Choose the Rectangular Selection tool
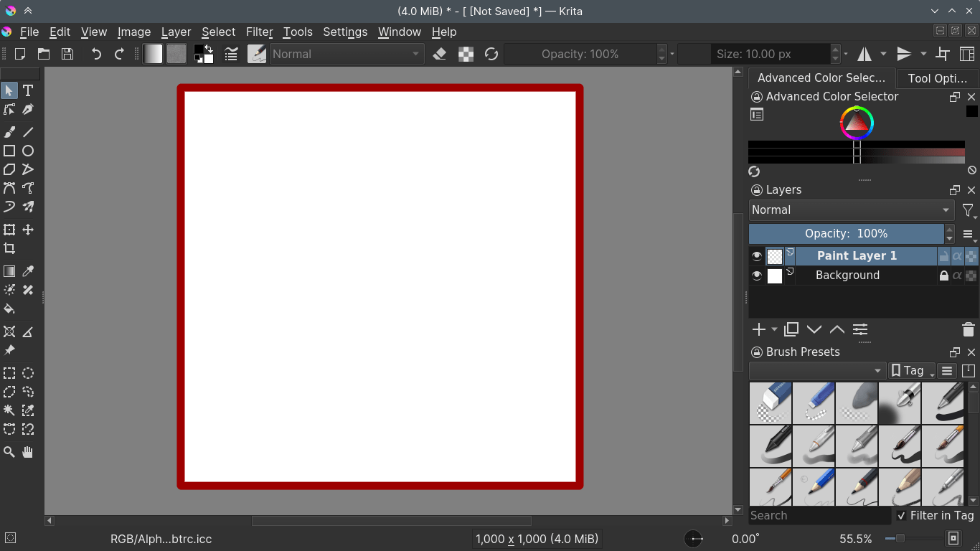Image resolution: width=980 pixels, height=551 pixels. click(9, 373)
